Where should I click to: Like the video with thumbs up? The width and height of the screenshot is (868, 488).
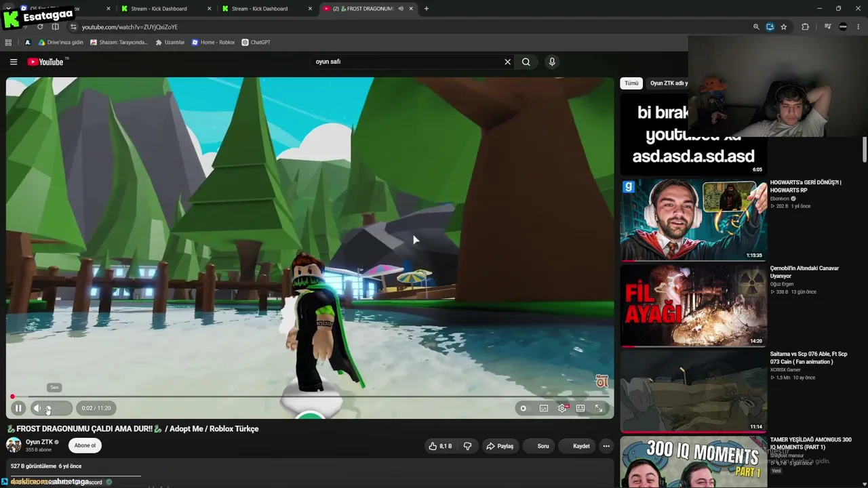pyautogui.click(x=440, y=446)
